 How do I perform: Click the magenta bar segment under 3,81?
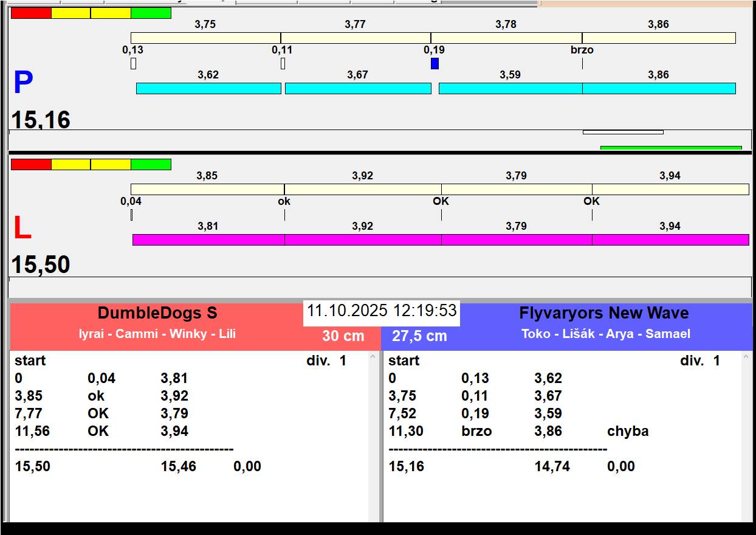[x=208, y=240]
